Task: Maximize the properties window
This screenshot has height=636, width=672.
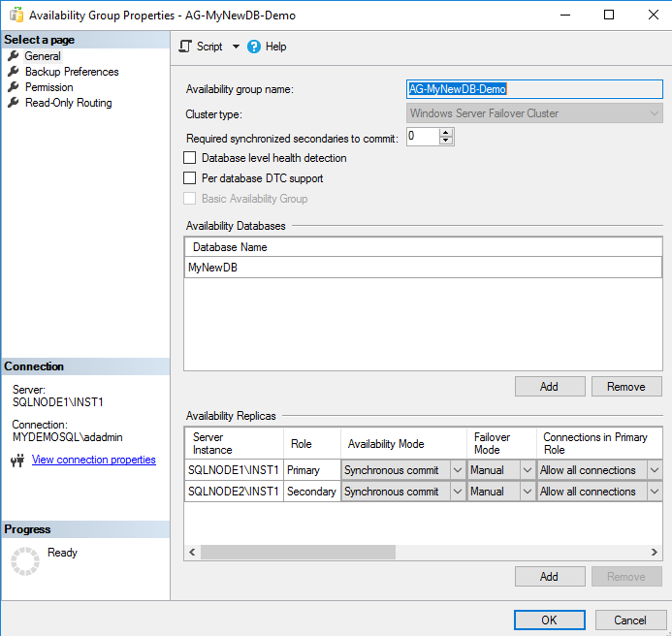Action: [x=609, y=15]
